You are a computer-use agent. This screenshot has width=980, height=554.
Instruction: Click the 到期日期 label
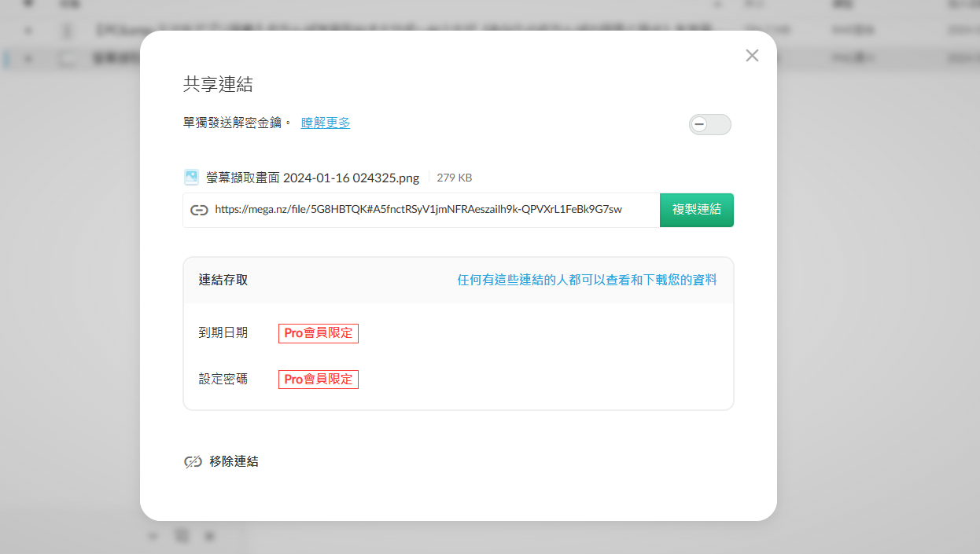pos(223,333)
